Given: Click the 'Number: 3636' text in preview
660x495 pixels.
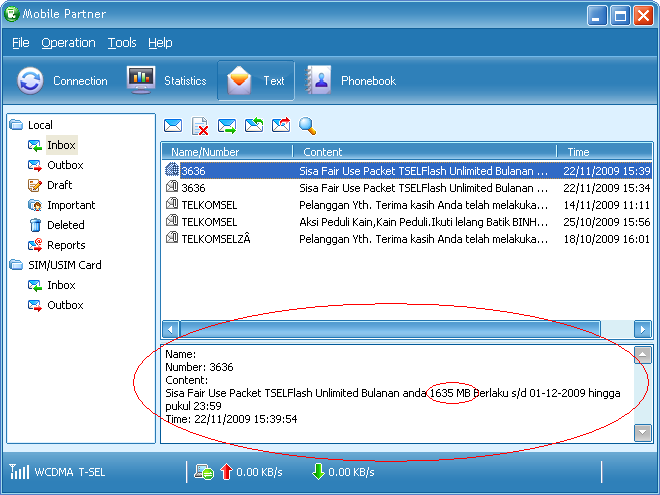Looking at the screenshot, I should coord(199,367).
